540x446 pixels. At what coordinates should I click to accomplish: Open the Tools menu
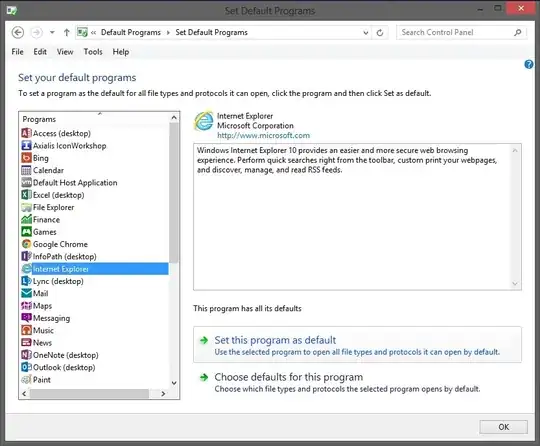tap(93, 52)
